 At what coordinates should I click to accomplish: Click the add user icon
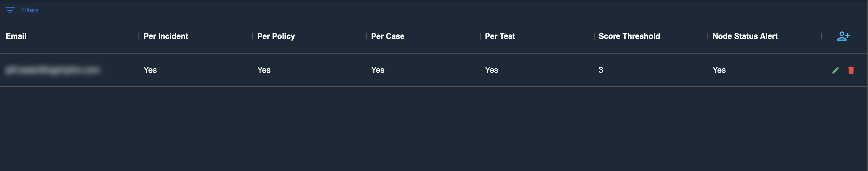[843, 36]
